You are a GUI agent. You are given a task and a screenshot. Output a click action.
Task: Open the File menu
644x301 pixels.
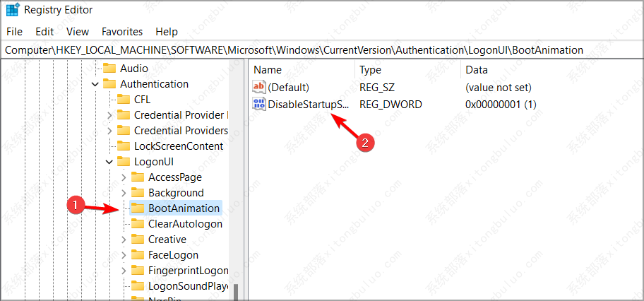[x=14, y=32]
